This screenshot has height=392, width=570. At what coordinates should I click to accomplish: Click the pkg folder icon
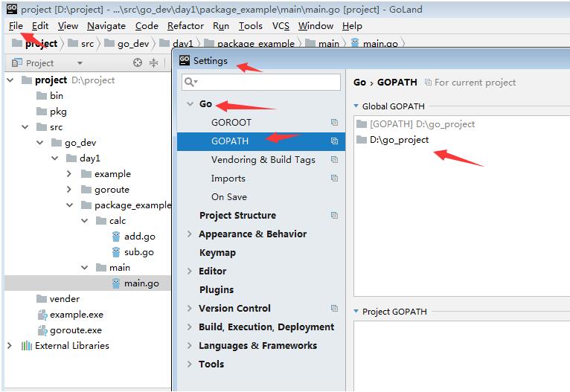(42, 111)
